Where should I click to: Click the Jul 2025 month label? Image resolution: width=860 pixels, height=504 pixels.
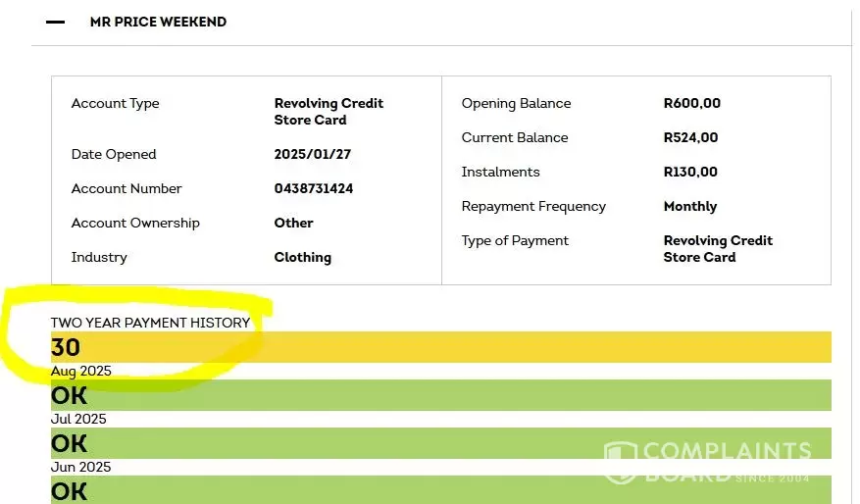point(78,419)
